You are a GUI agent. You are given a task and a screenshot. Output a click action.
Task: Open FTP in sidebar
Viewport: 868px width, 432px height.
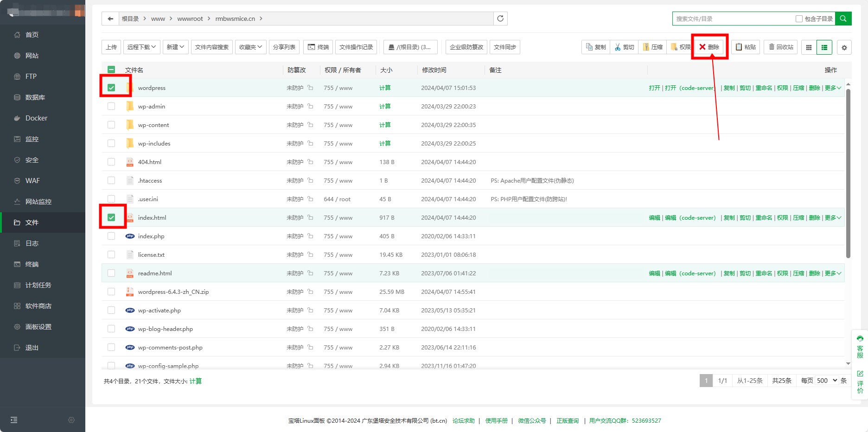click(43, 76)
